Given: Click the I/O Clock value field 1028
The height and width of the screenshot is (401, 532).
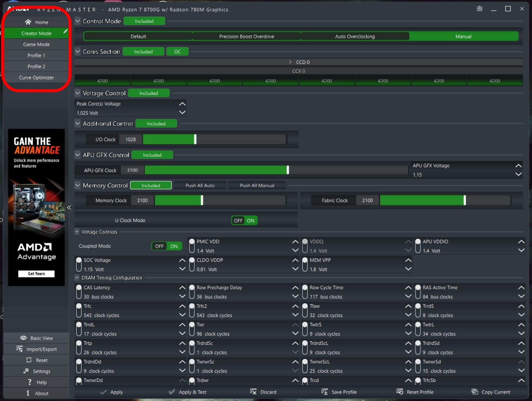Looking at the screenshot, I should pyautogui.click(x=131, y=139).
